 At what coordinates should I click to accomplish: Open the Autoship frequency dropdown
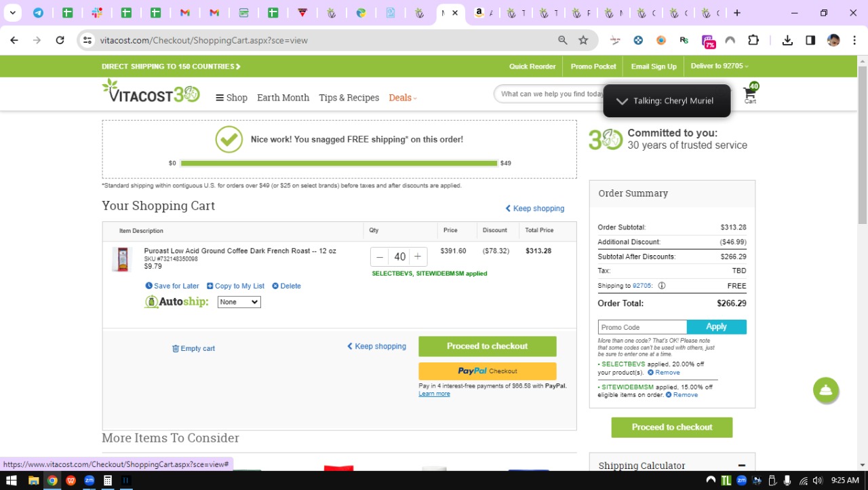coord(239,302)
